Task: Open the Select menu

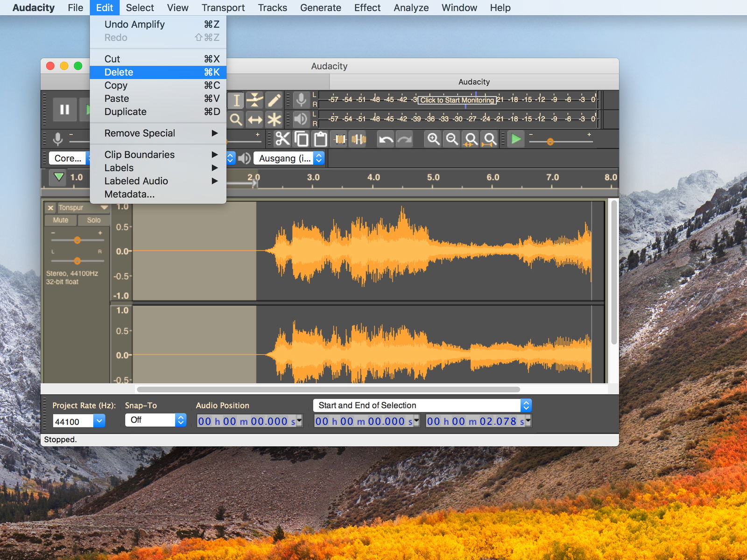Action: click(x=140, y=7)
